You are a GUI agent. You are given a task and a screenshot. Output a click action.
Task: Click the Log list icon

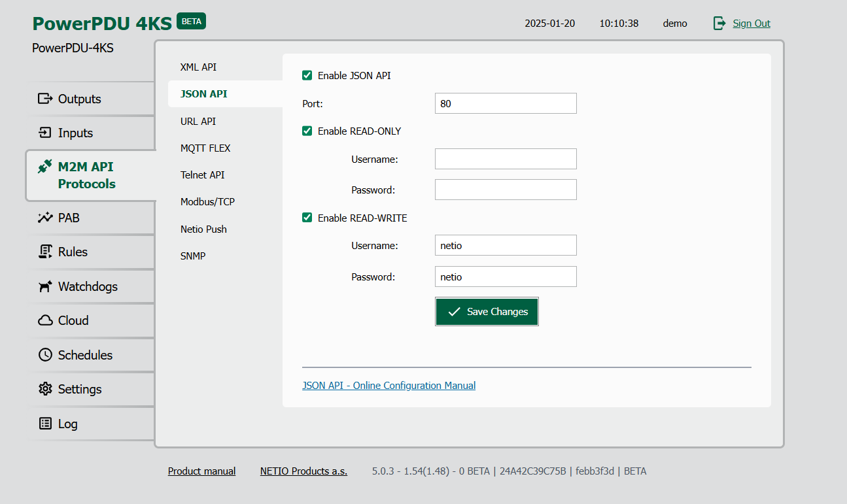click(x=45, y=424)
